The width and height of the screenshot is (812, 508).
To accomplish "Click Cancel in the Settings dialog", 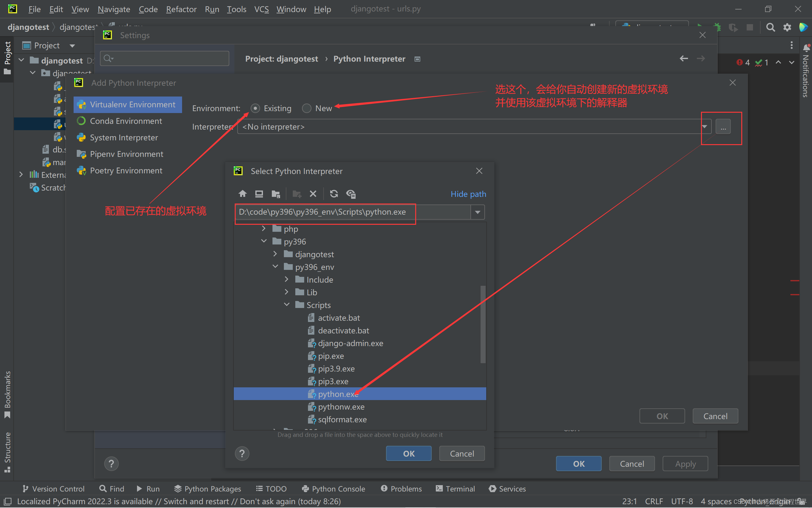I will pos(632,464).
